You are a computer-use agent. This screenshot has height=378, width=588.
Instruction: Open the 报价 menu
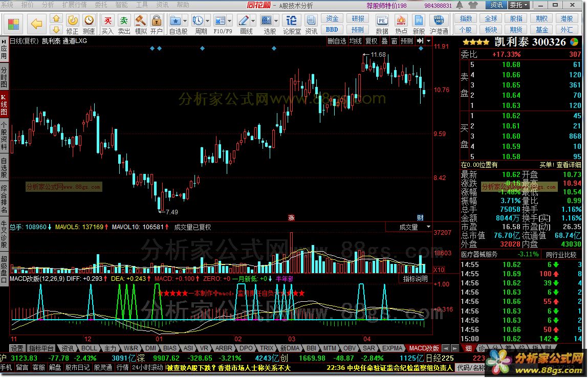[27, 5]
